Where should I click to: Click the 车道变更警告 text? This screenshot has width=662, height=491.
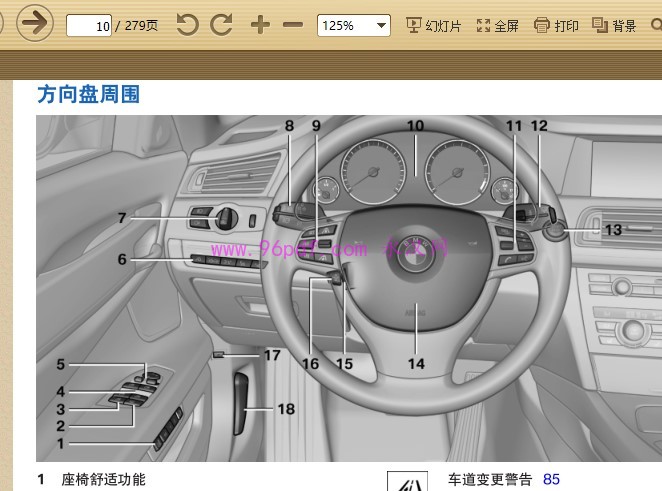[x=490, y=479]
